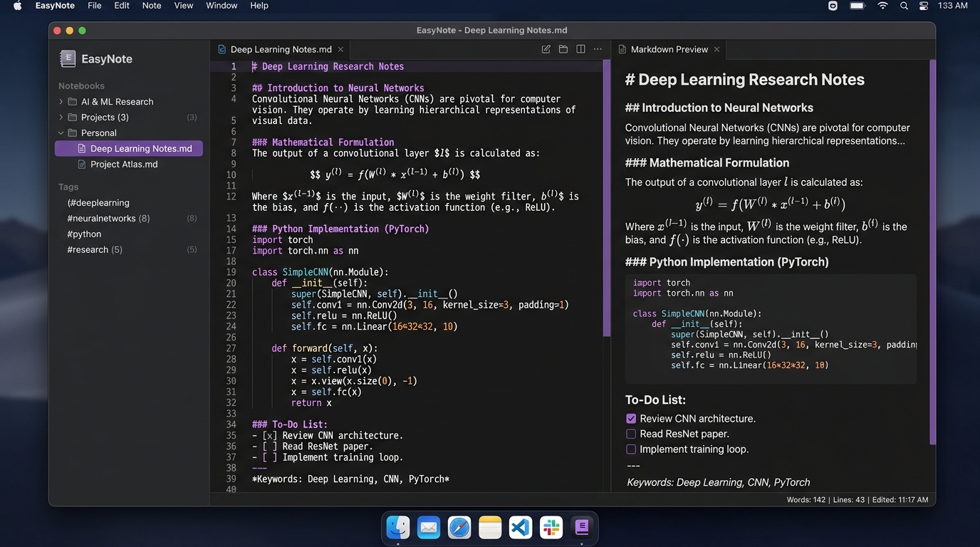The width and height of the screenshot is (980, 547).
Task: Open the more options ellipsis in the editor toolbar
Action: [598, 49]
